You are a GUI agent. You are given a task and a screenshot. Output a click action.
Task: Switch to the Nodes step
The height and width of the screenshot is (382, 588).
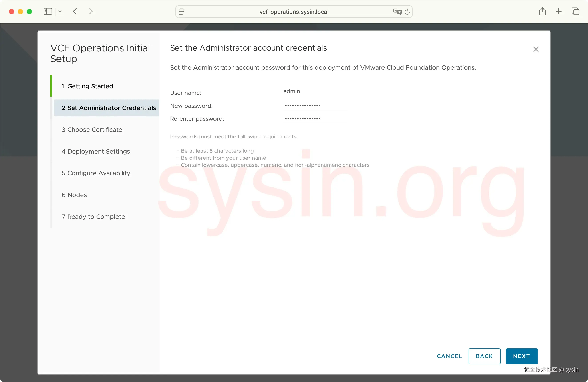coord(74,195)
